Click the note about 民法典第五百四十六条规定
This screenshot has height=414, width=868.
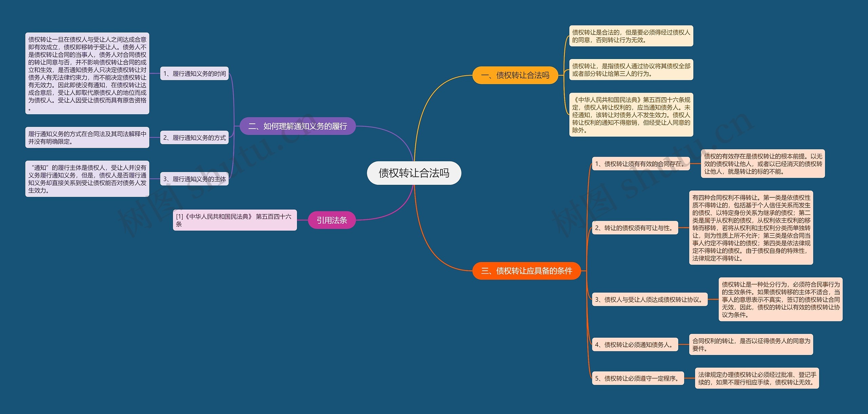[631, 115]
